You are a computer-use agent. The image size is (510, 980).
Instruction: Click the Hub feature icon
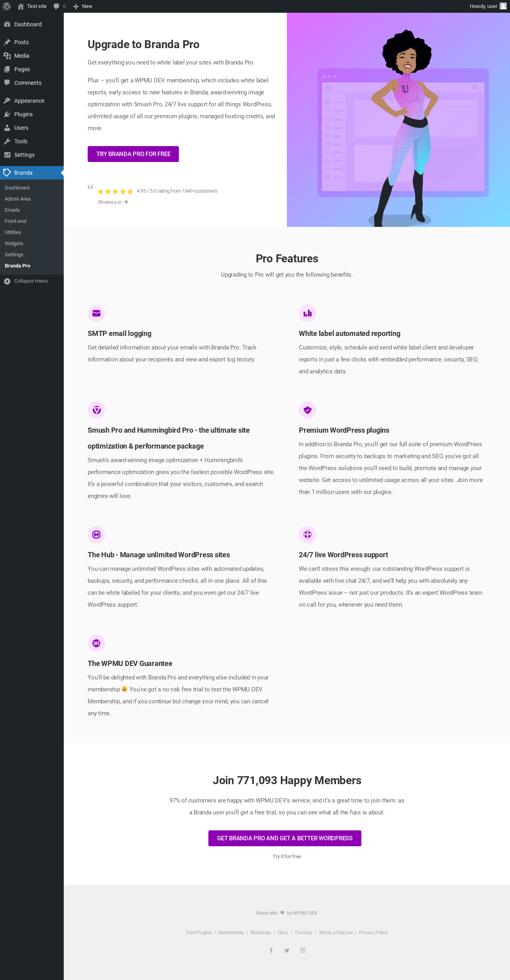pos(96,534)
